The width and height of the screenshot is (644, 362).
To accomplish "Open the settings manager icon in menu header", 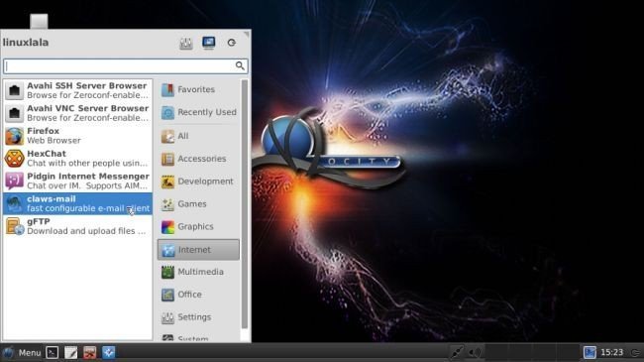I will (186, 43).
